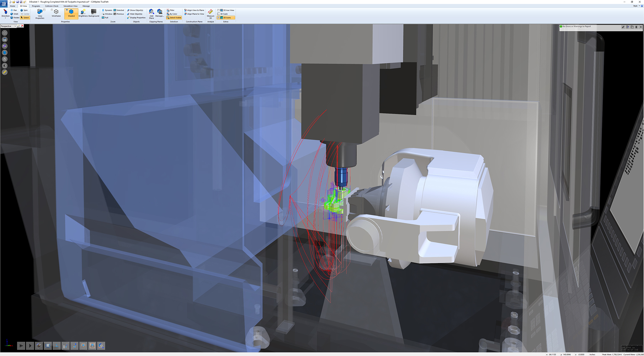
Task: Open the Programs ribbon tab
Action: (36, 6)
